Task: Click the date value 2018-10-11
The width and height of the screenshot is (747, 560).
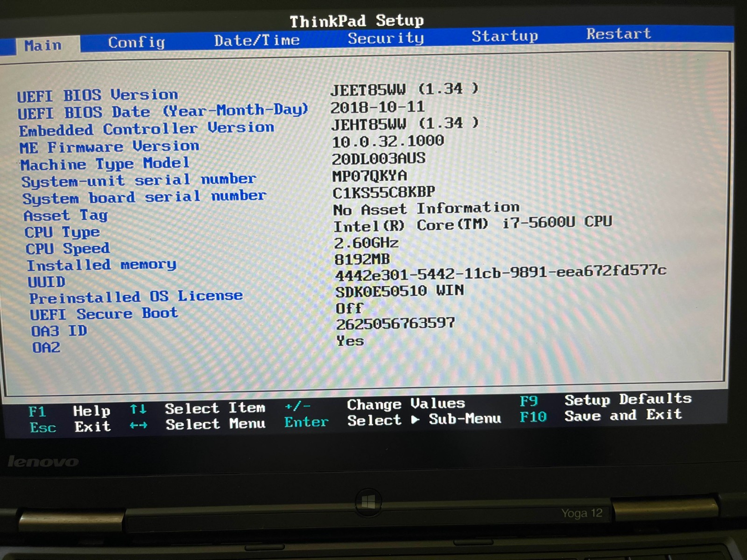Action: click(377, 107)
